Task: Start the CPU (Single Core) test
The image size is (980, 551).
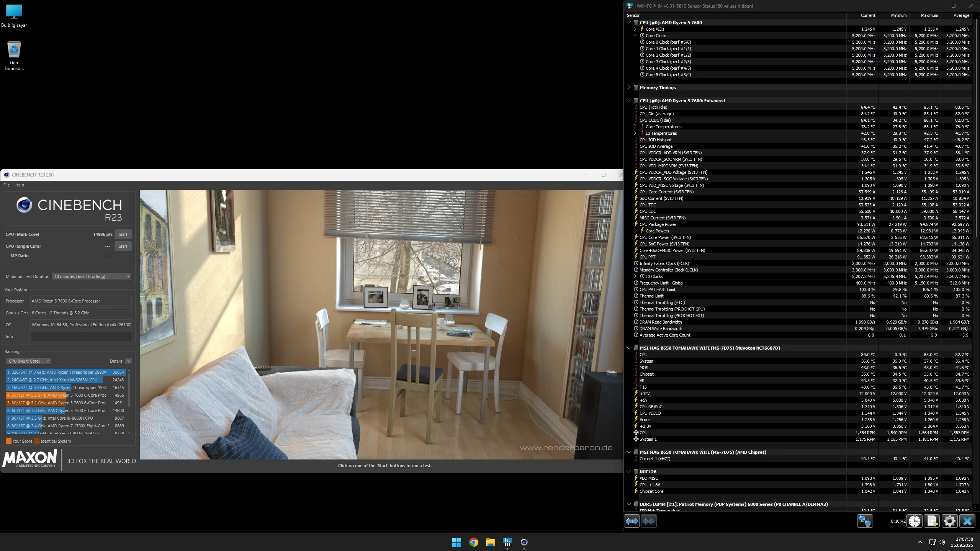Action: click(x=123, y=246)
